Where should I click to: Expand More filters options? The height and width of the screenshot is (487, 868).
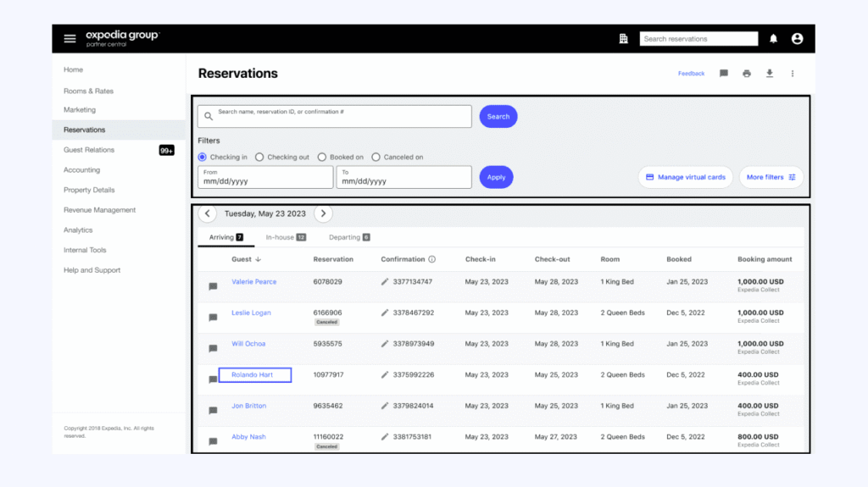click(x=771, y=178)
